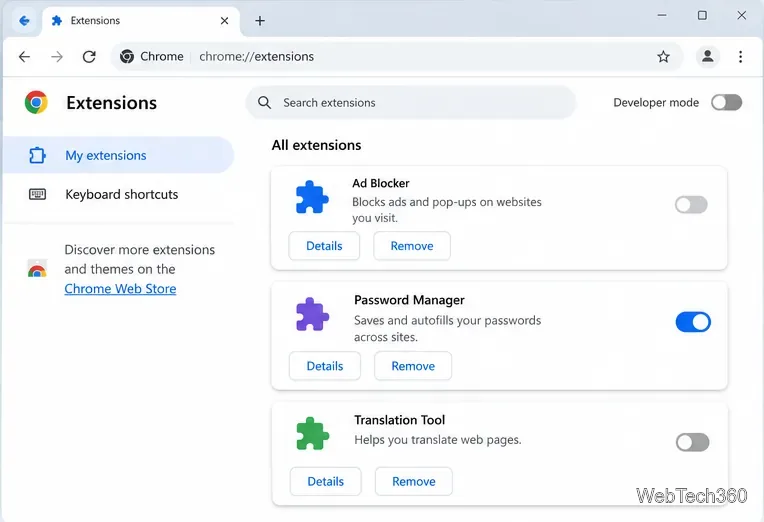Reload the extensions page
764x522 pixels.
(x=89, y=57)
